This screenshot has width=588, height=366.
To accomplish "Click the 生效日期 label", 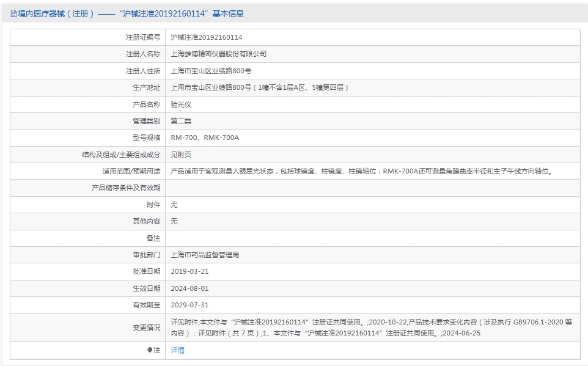I will [x=146, y=288].
